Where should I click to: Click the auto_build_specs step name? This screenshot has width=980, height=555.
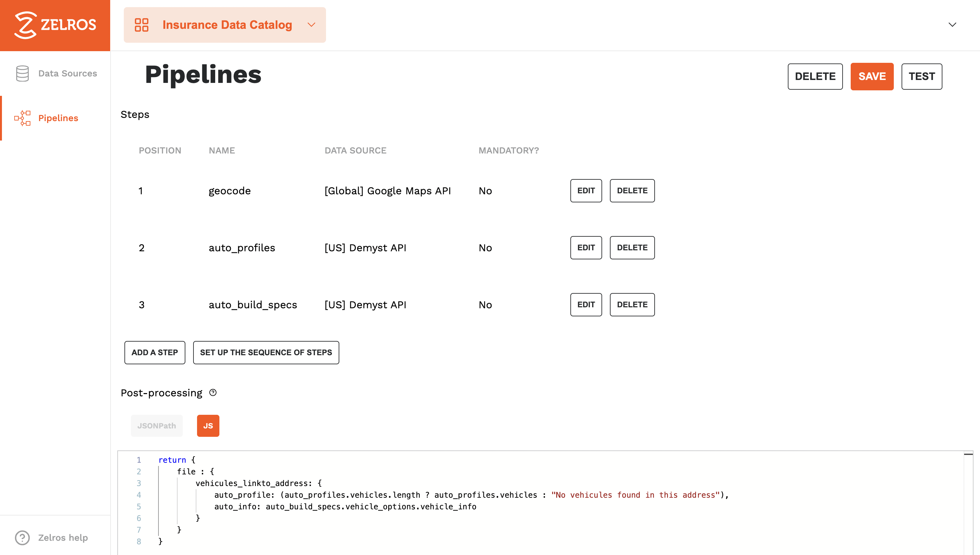point(252,305)
